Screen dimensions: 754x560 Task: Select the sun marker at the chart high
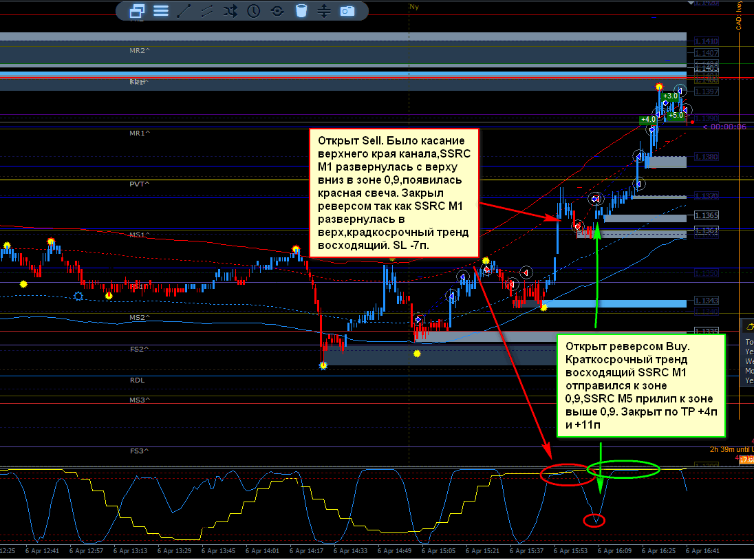[659, 87]
